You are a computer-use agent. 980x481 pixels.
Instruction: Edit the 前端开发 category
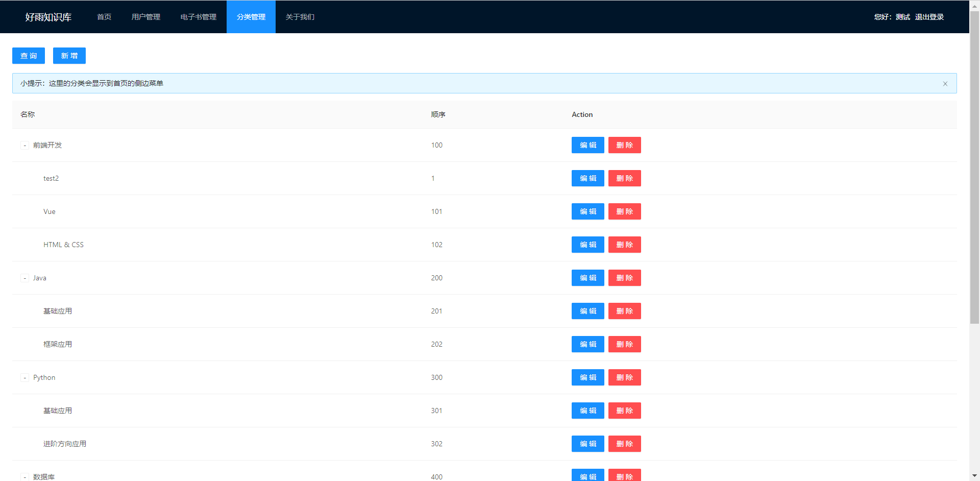(x=588, y=145)
